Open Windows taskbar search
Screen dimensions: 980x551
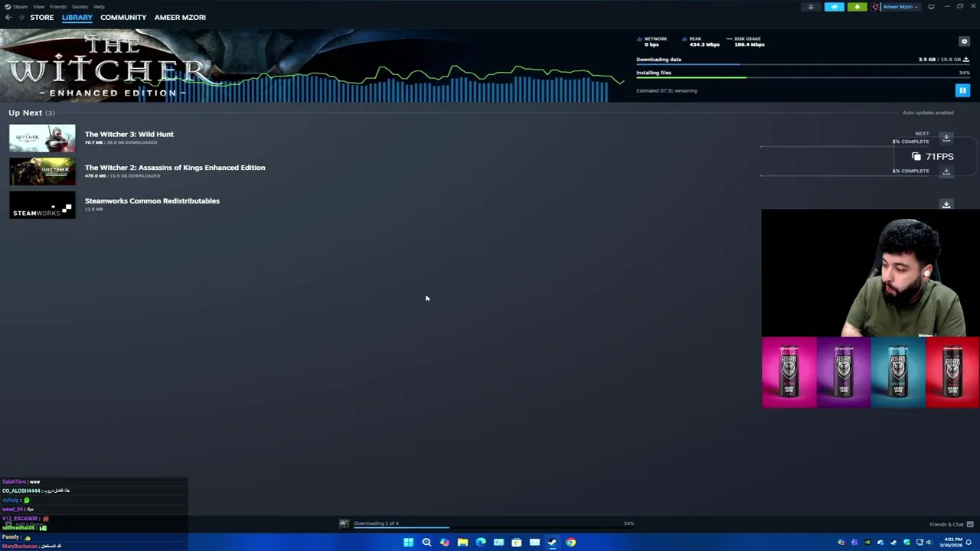click(x=426, y=543)
